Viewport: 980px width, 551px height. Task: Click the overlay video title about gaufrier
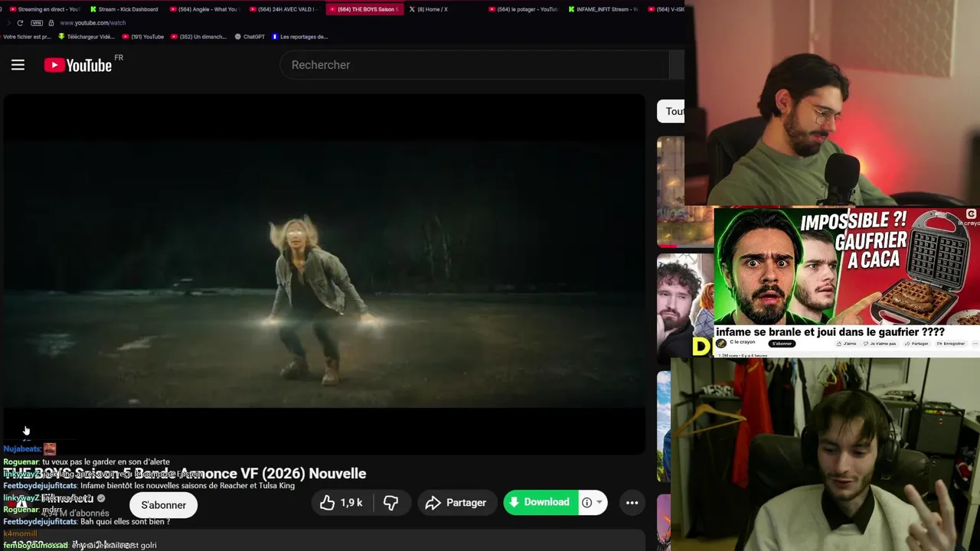pyautogui.click(x=830, y=332)
